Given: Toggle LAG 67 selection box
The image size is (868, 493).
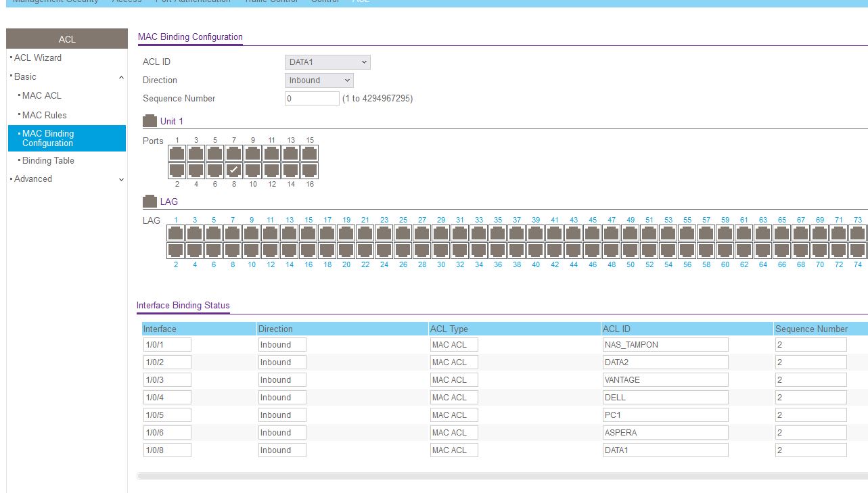Looking at the screenshot, I should pyautogui.click(x=801, y=233).
